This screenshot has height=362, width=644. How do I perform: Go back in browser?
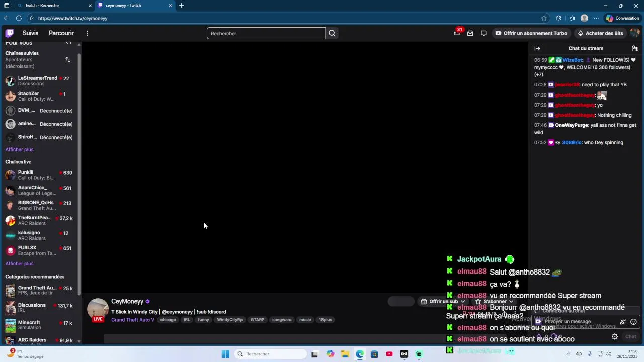pos(7,18)
